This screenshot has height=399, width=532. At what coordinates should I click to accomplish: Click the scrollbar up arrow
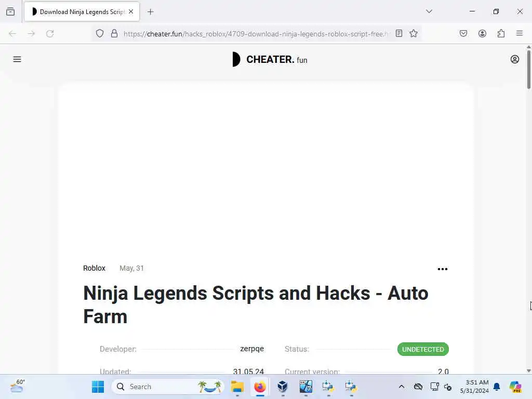(528, 47)
